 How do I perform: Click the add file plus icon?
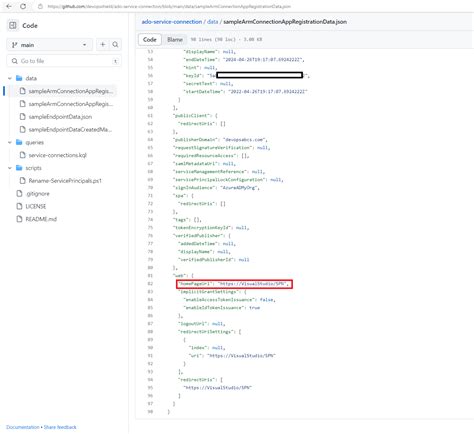(x=103, y=44)
